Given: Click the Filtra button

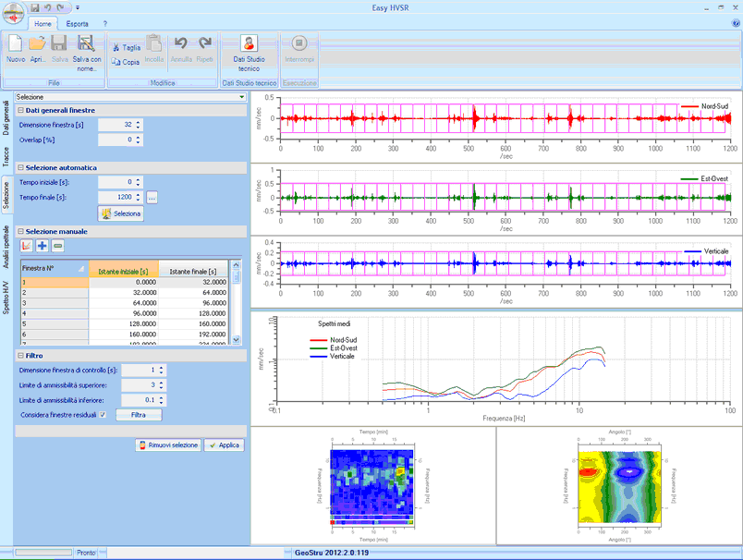Looking at the screenshot, I should point(139,415).
